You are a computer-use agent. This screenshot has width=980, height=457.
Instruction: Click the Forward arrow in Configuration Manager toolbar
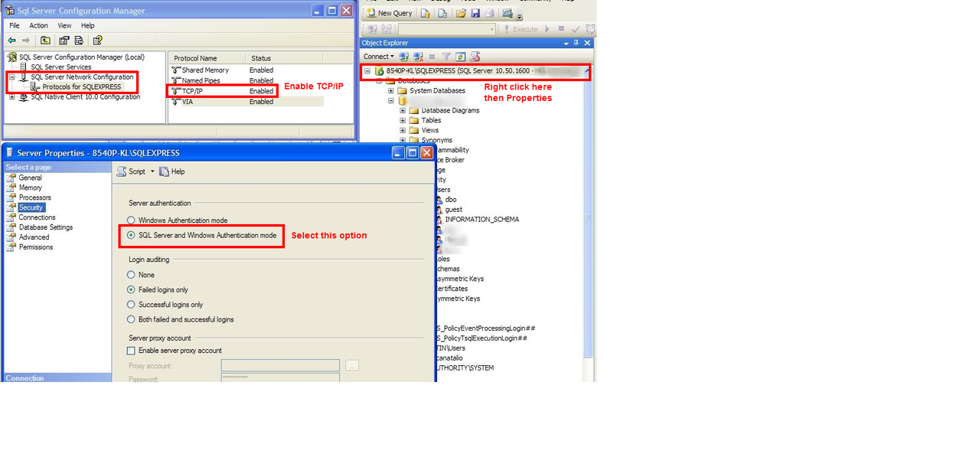26,41
